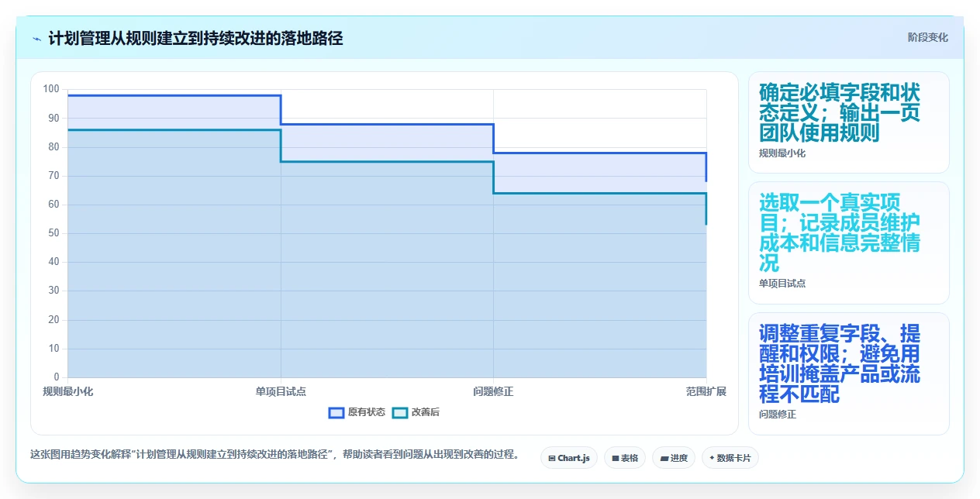Click y-axis value 0
980x499 pixels.
57,377
